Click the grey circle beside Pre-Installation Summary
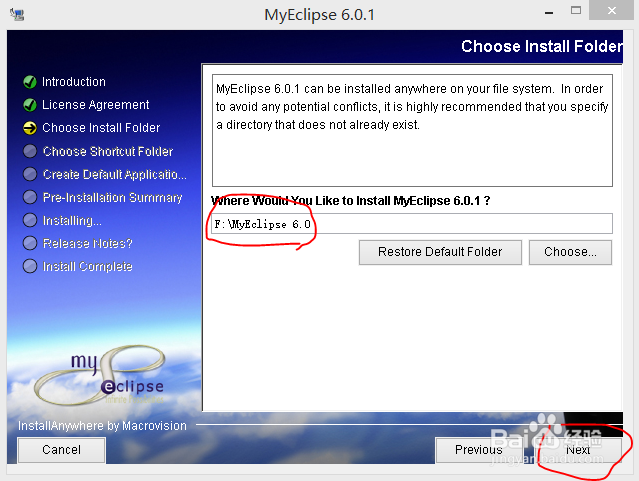This screenshot has width=639, height=481. [30, 197]
